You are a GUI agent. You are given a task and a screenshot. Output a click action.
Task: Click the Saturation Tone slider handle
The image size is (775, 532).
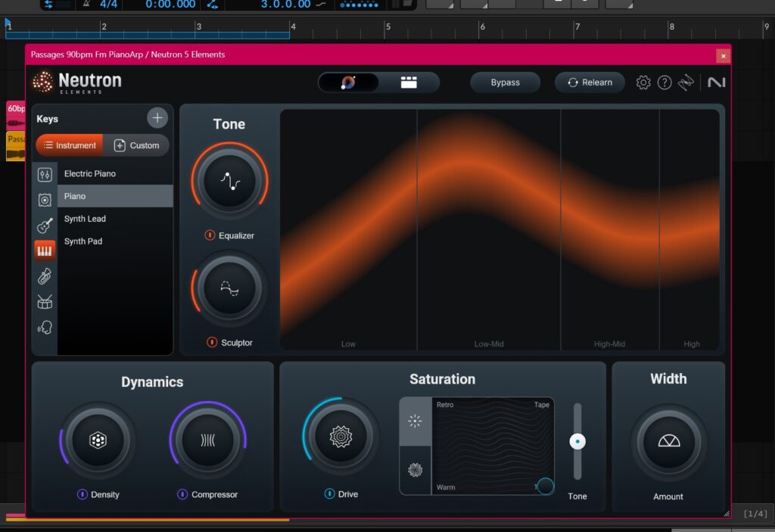577,441
